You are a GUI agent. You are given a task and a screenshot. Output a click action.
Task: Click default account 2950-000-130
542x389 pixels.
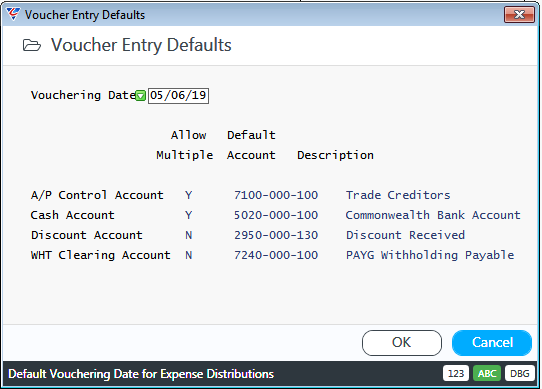click(276, 235)
